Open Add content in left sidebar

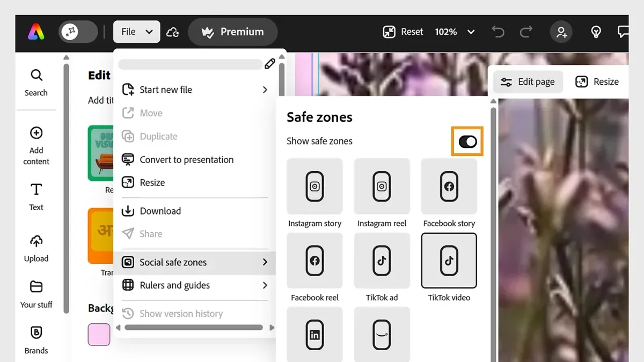point(36,146)
